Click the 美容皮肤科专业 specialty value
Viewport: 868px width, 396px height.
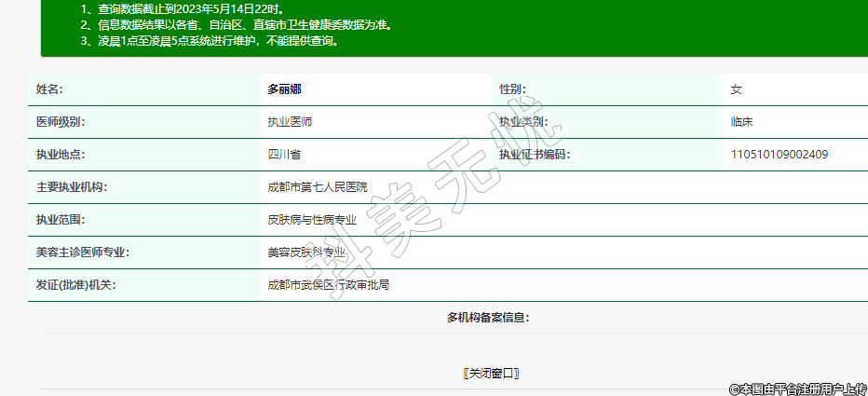click(312, 253)
